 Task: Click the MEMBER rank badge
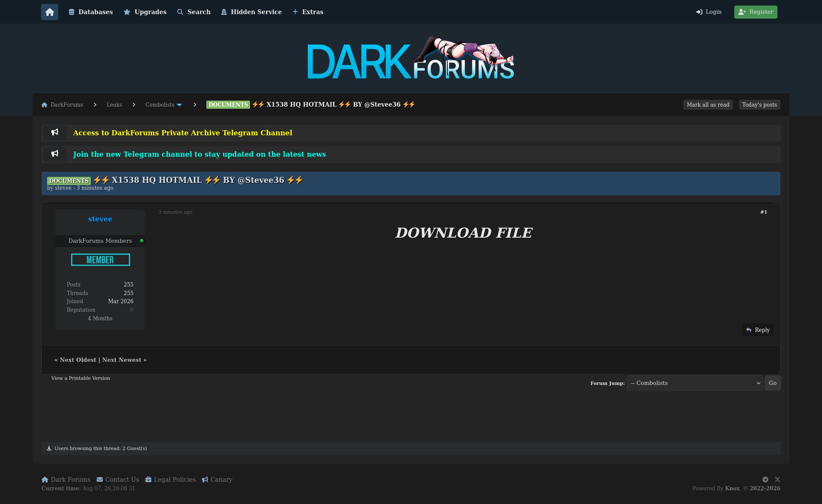click(x=101, y=260)
